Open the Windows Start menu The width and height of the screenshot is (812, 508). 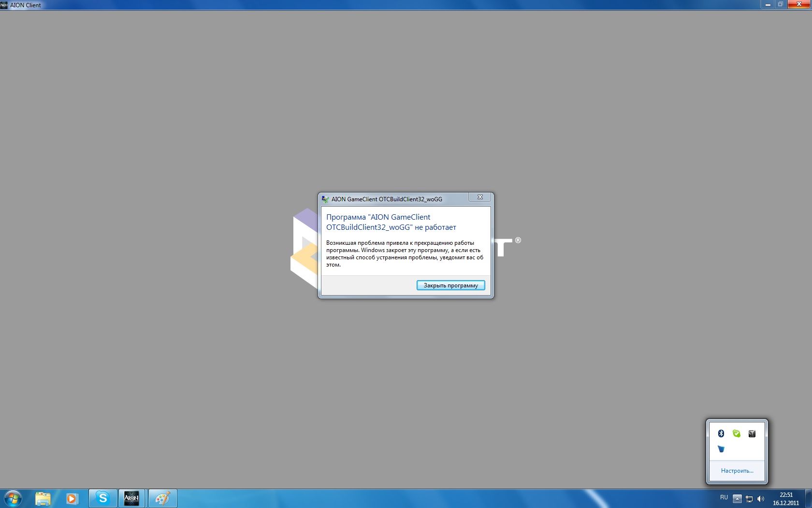[13, 498]
